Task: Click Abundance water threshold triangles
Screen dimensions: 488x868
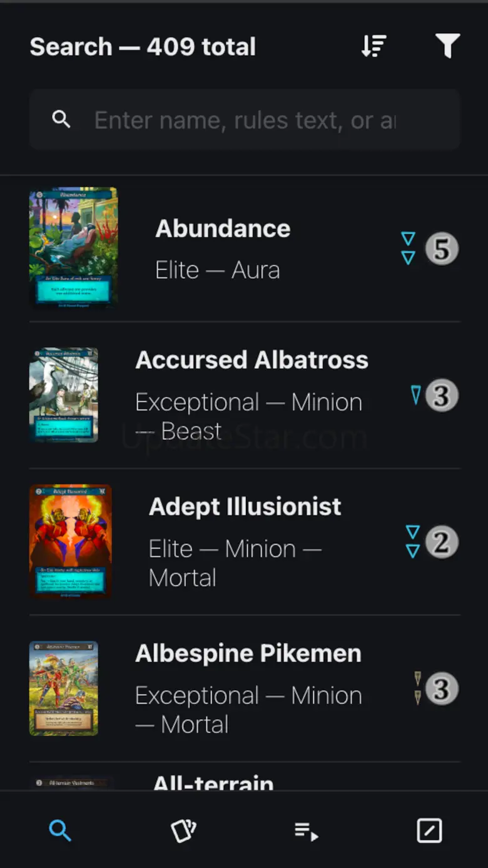Action: coord(408,248)
